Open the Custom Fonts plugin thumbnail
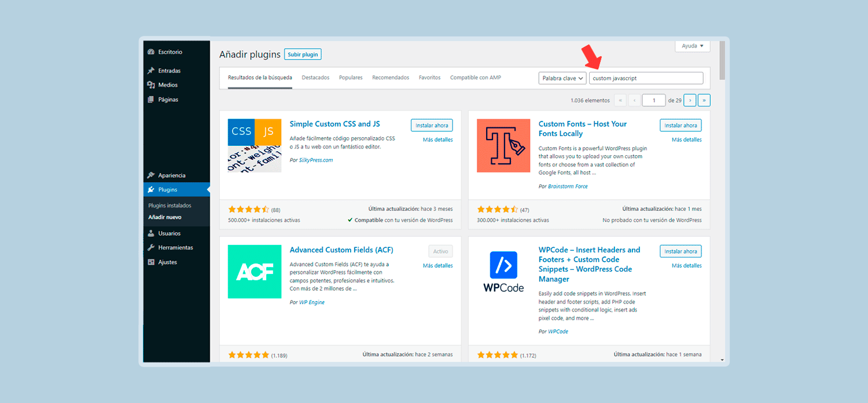868x403 pixels. tap(503, 146)
